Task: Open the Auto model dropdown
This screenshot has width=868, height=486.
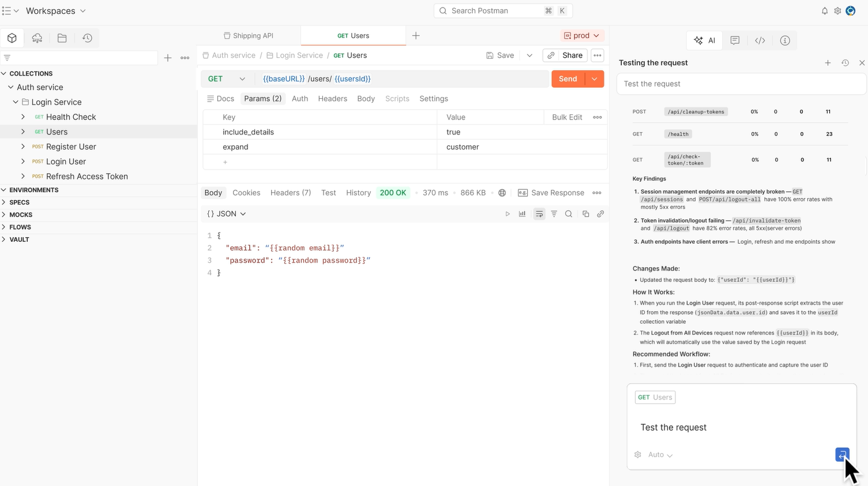Action: 660,455
